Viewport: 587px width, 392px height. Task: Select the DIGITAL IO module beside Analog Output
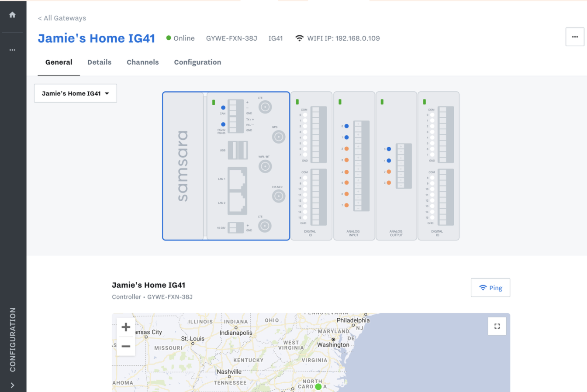(439, 166)
